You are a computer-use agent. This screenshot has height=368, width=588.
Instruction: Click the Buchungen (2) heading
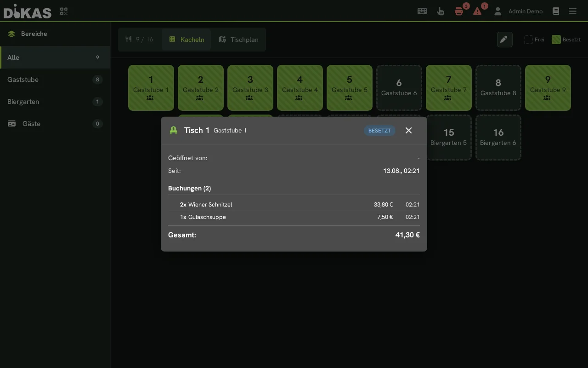pos(190,188)
